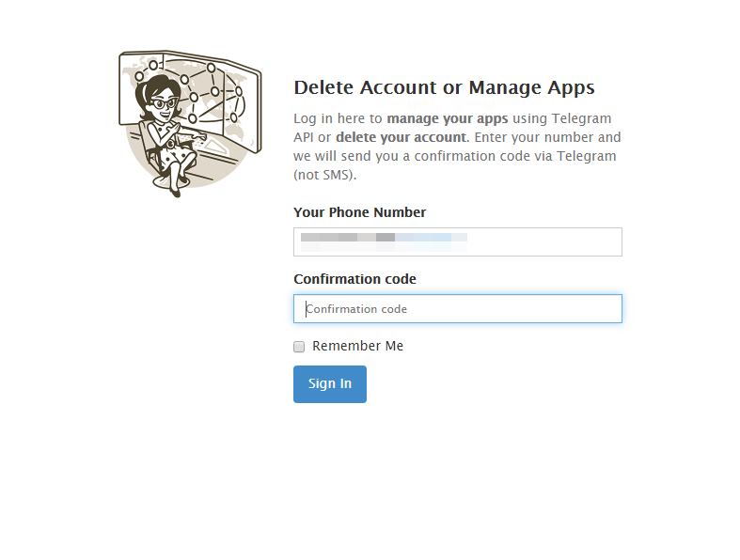Click the bold 'manage your apps' text
This screenshot has height=560, width=740.
tap(448, 118)
